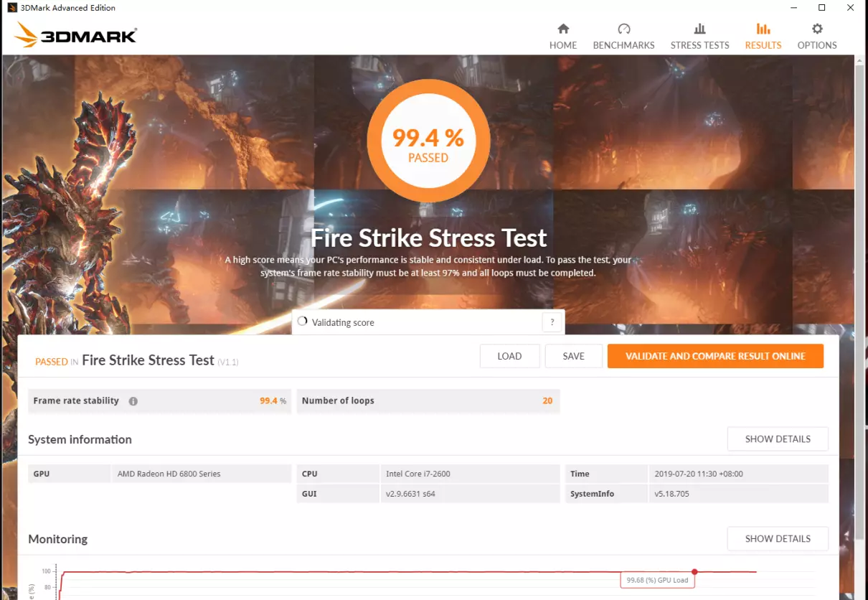Click the '3DMark Advanced Edition' window title

pyautogui.click(x=67, y=8)
